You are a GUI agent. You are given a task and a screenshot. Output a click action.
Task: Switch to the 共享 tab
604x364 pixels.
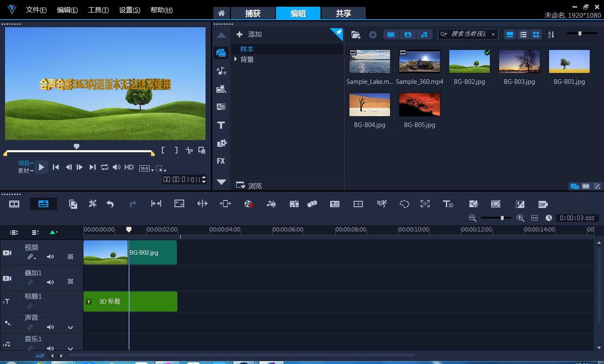point(344,13)
